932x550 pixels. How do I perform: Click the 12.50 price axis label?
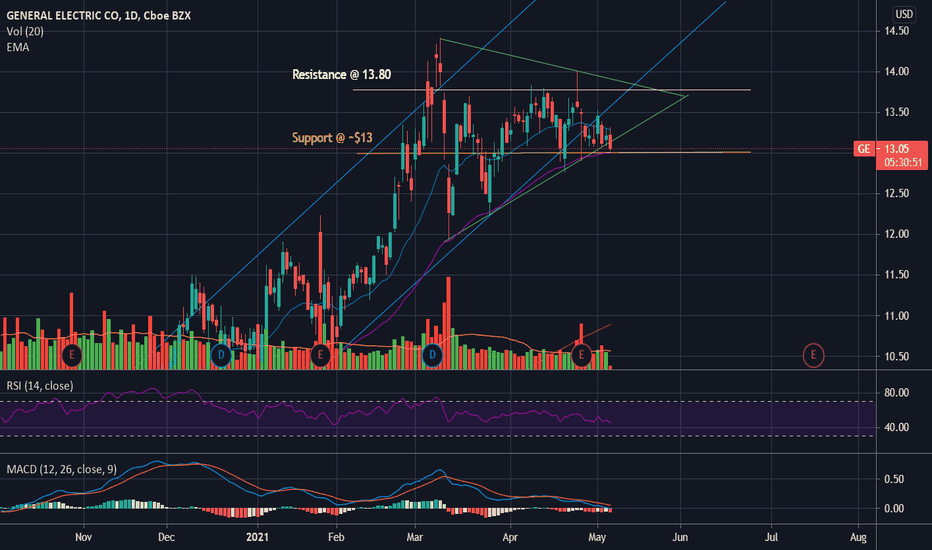(x=896, y=193)
